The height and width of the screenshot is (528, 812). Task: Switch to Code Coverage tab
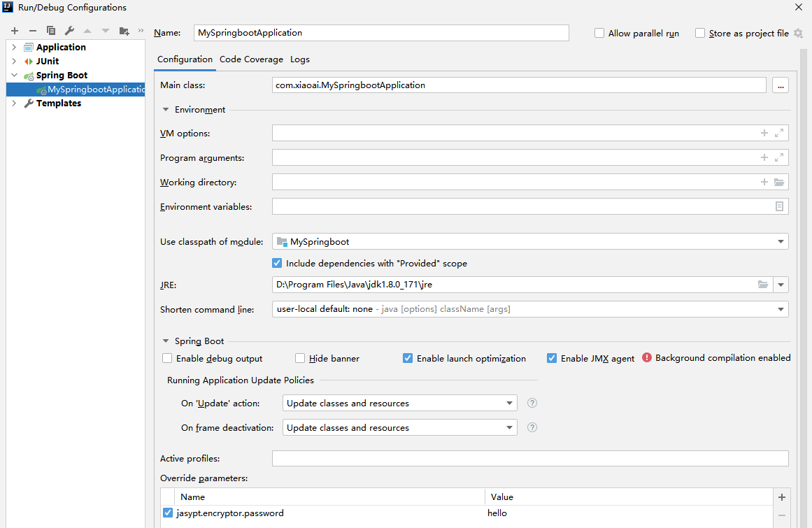tap(251, 59)
